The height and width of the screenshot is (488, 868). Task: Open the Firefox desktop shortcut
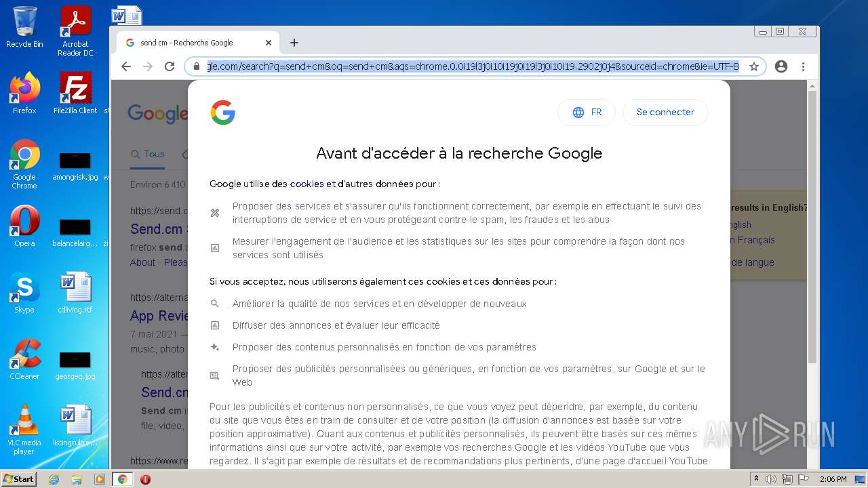24,93
